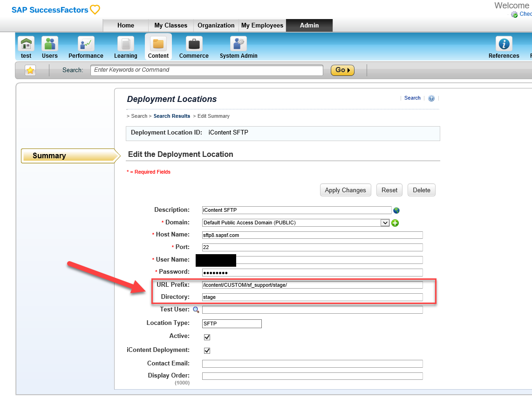
Task: Open the Performance section icon
Action: [86, 44]
